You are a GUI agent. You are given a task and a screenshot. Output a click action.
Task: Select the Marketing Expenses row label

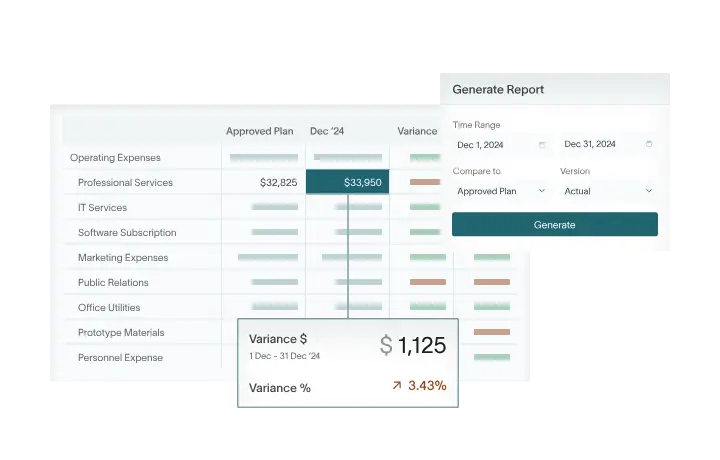(123, 258)
